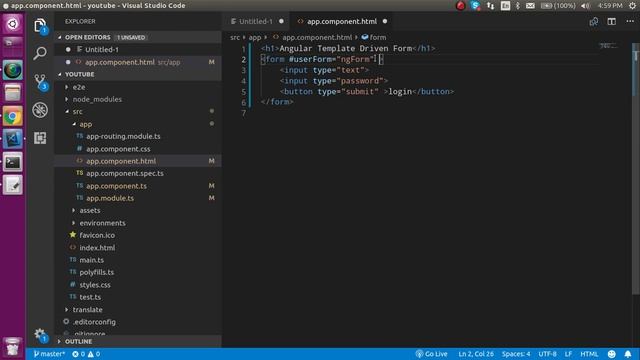Click the Ln 2, Col 26 position indicator

476,354
